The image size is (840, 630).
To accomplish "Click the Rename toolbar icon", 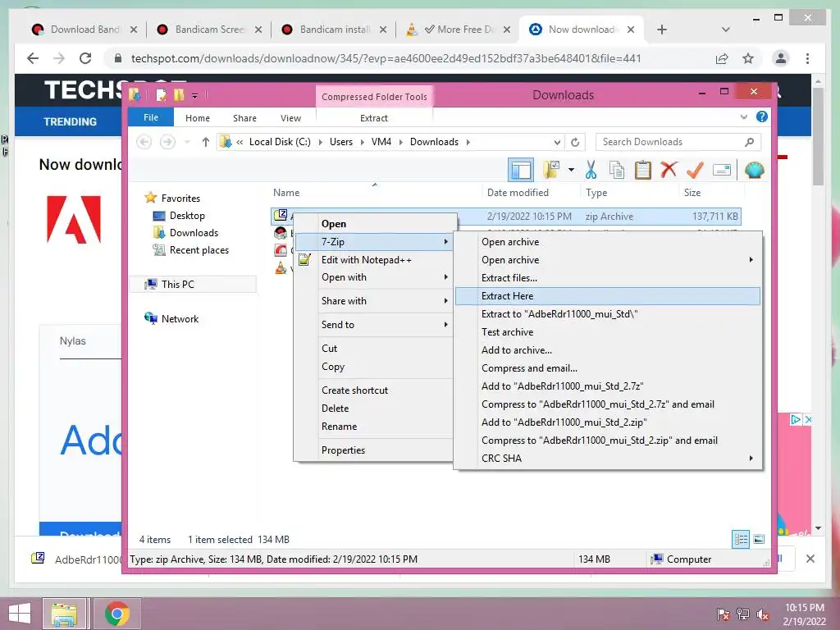I will pyautogui.click(x=722, y=170).
